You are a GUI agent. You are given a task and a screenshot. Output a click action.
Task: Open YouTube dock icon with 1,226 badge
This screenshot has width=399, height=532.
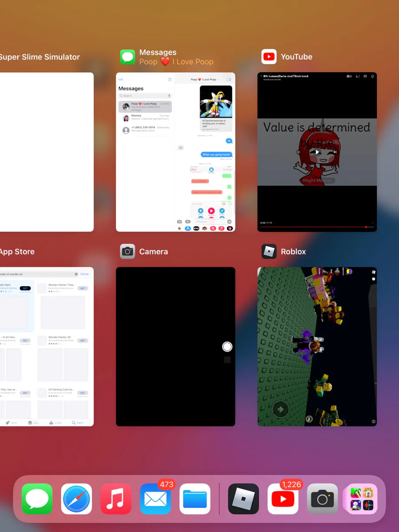coord(283,499)
